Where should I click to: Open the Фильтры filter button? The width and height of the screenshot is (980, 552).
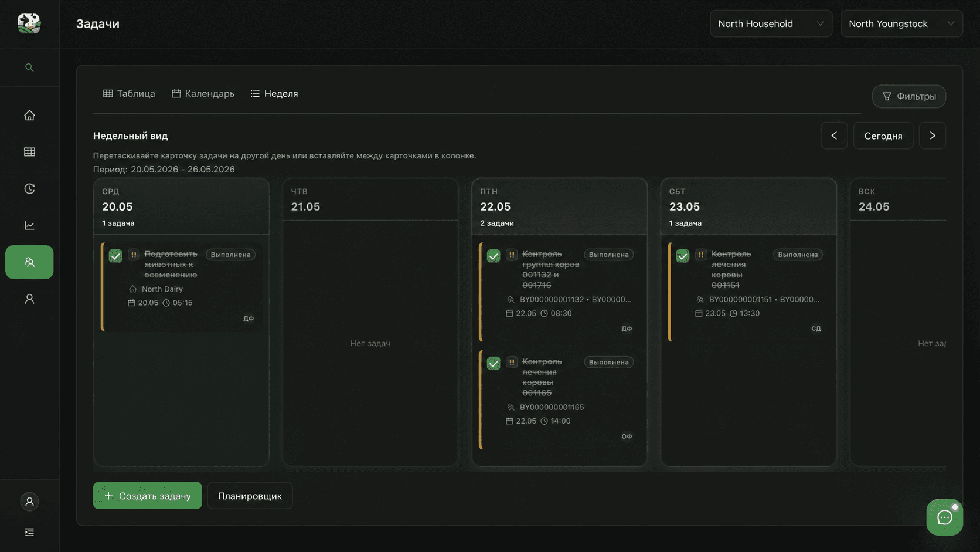pos(909,96)
